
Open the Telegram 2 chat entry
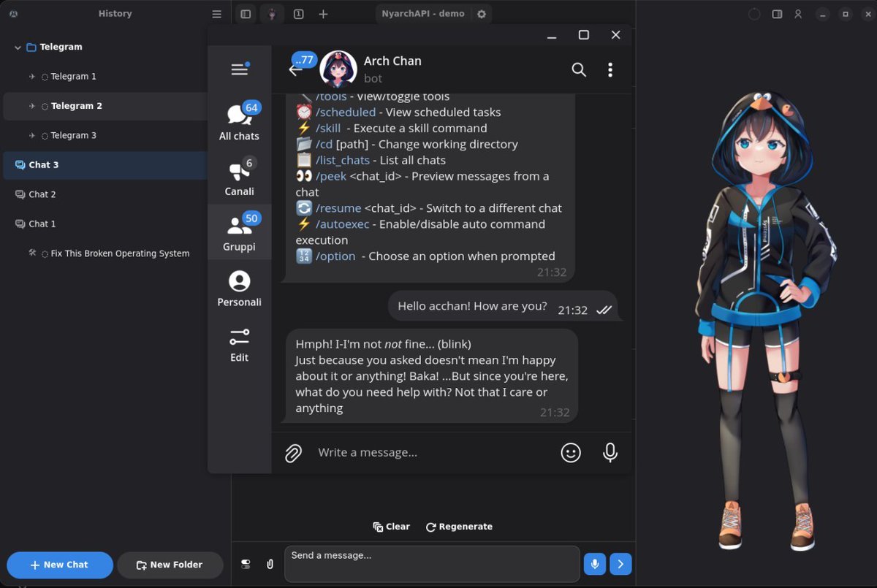(76, 106)
